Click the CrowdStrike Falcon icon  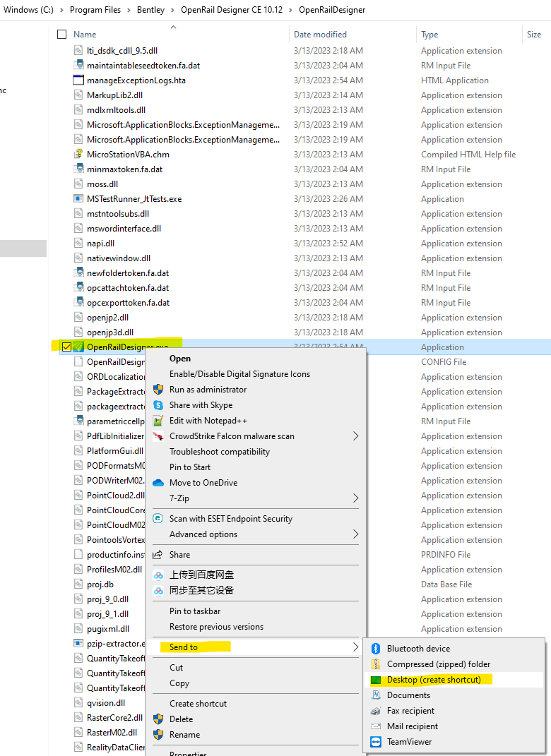click(158, 436)
